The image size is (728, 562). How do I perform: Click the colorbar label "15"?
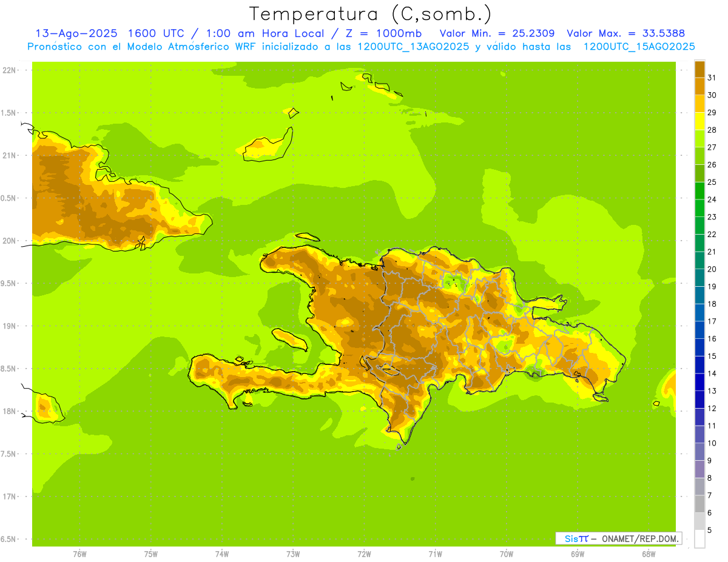tap(712, 356)
